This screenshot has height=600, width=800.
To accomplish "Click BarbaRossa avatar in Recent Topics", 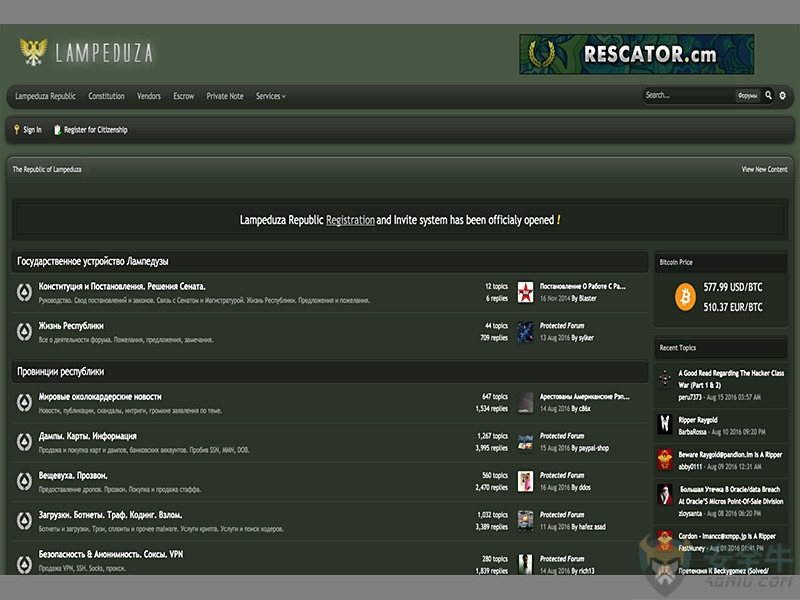I will [x=665, y=424].
